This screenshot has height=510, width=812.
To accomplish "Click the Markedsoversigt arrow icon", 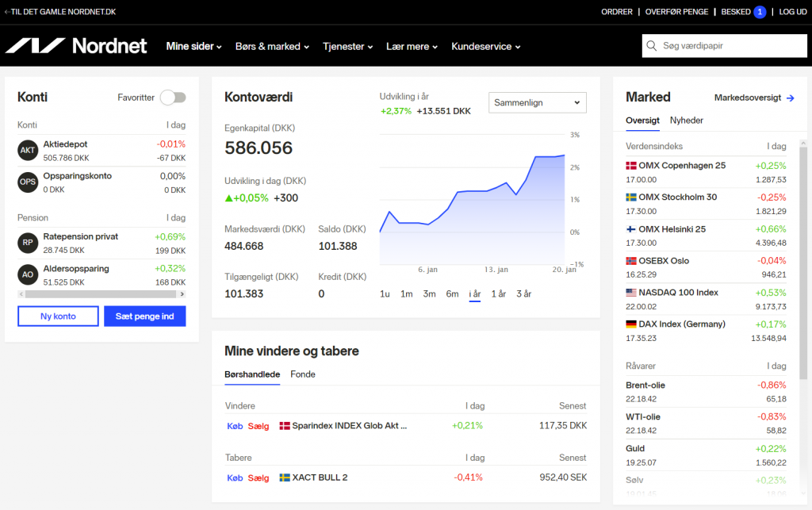I will point(791,98).
